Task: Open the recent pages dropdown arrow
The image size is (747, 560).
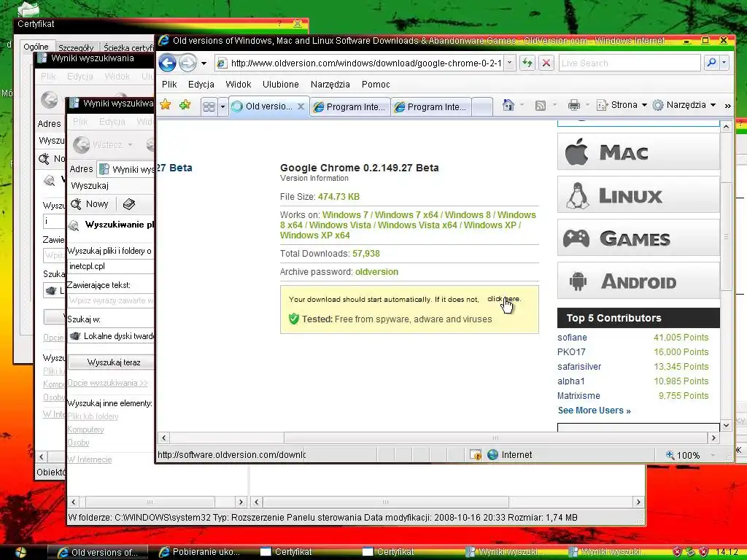Action: [x=204, y=63]
